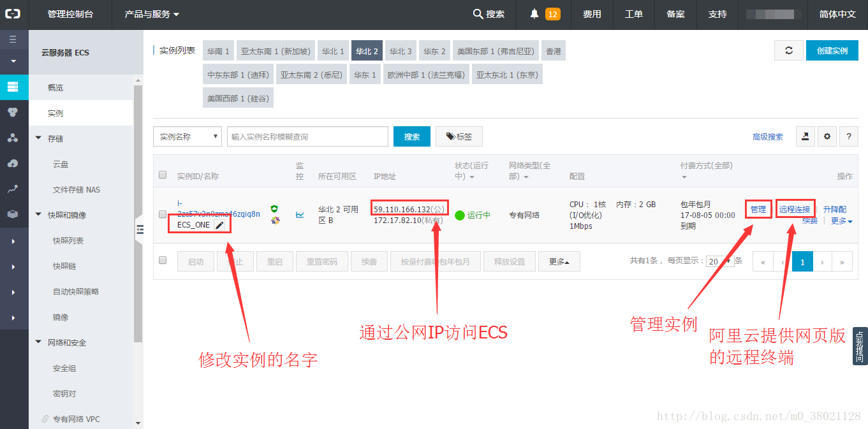Open the cloud storage icon in left rail
The height and width of the screenshot is (429, 868).
point(13,164)
